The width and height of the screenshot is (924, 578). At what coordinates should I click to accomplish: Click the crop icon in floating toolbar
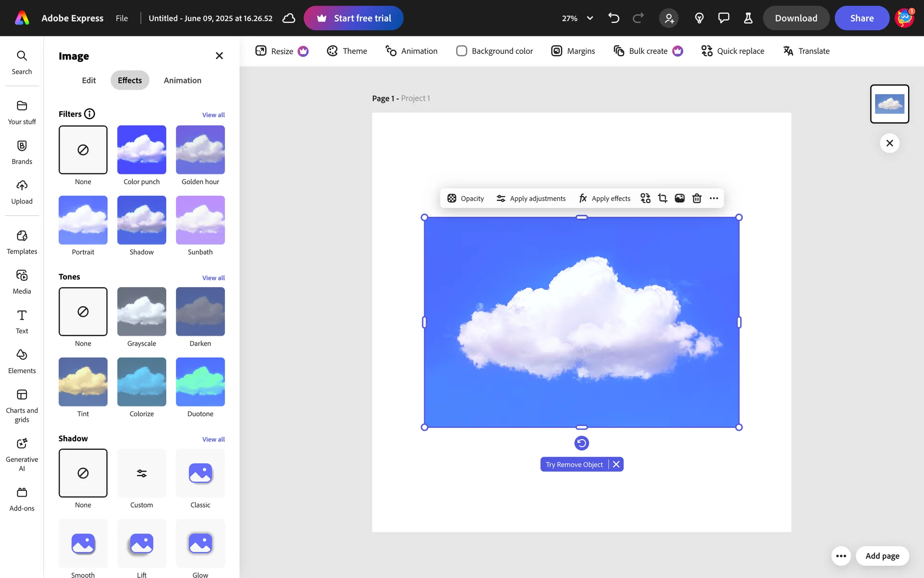[663, 198]
